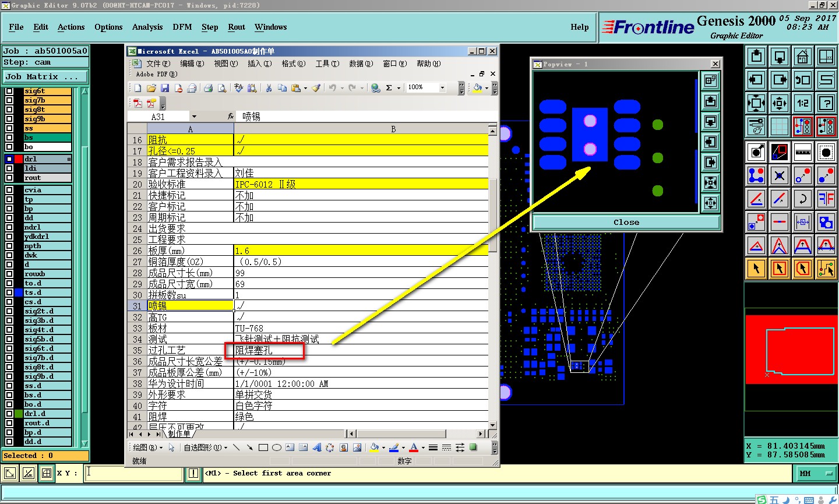Viewport: 839px width, 504px height.
Task: Click the pan left view icon
Action: pos(756,80)
